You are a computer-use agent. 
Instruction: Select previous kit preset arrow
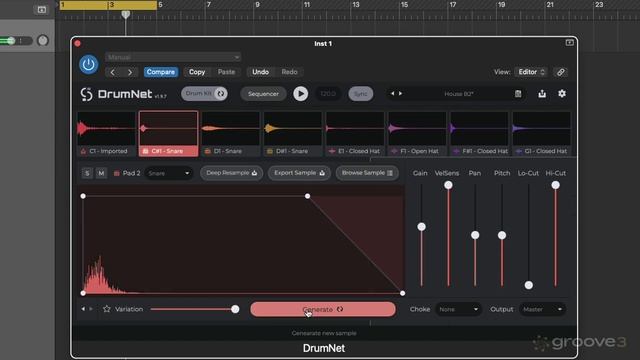point(393,93)
